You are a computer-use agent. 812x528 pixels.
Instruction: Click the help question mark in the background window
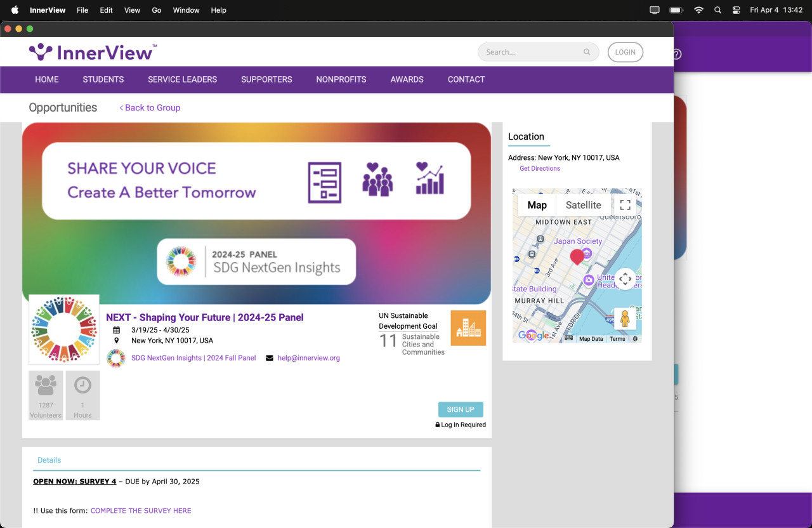677,54
